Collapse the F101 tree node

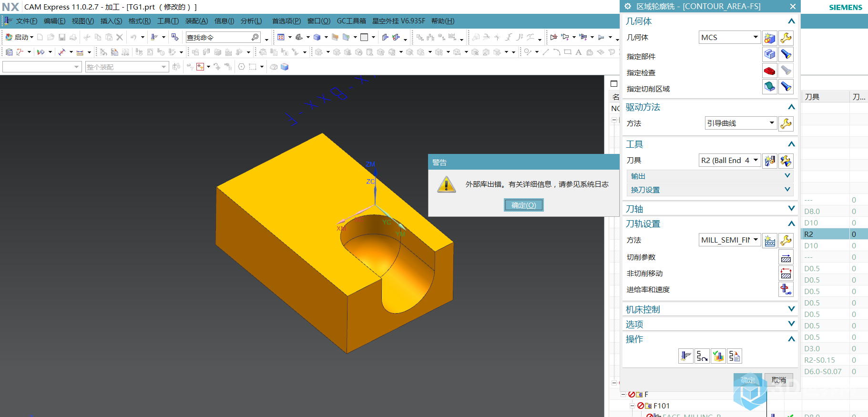point(632,406)
